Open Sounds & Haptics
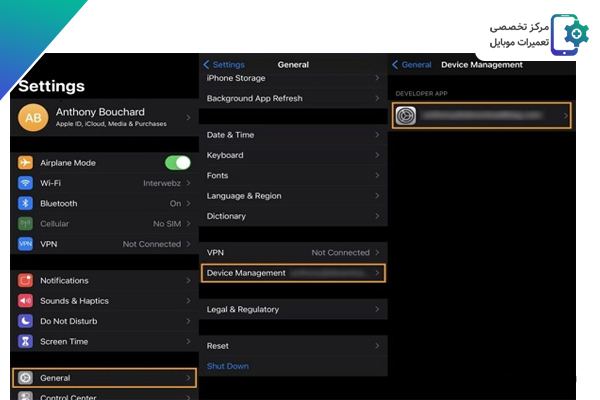 point(105,301)
